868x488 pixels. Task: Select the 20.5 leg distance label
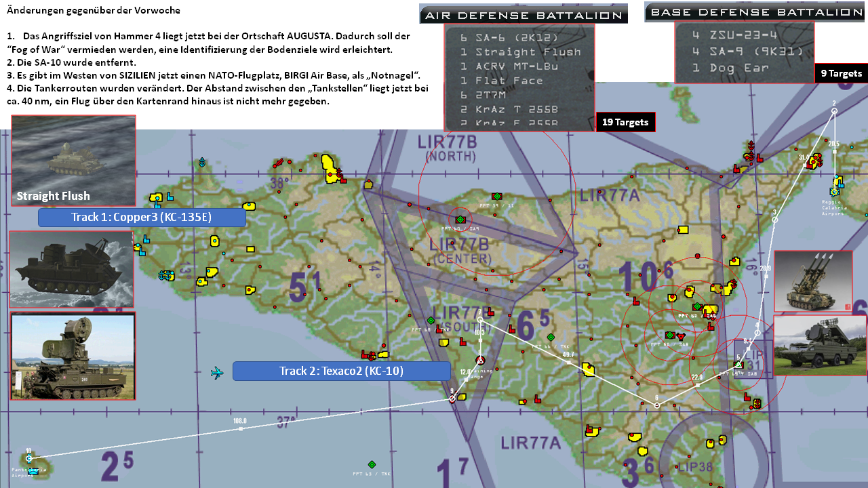(x=834, y=144)
